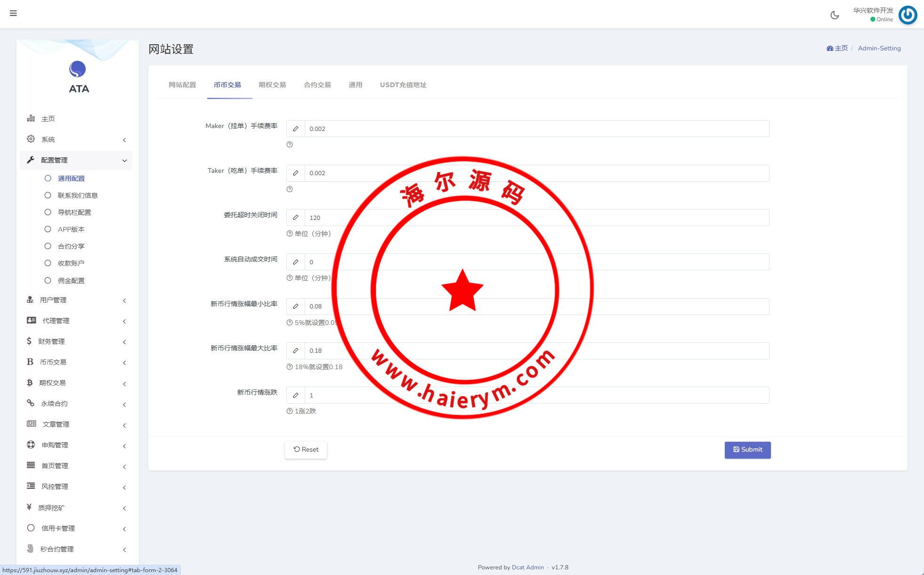Open the Dcat Admin footer link
This screenshot has width=924, height=575.
click(527, 567)
